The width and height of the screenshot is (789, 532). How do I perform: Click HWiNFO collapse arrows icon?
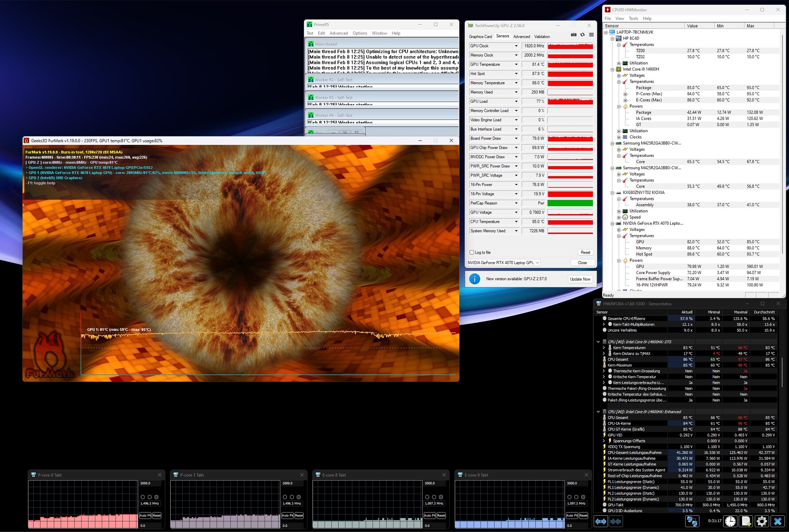[x=616, y=521]
